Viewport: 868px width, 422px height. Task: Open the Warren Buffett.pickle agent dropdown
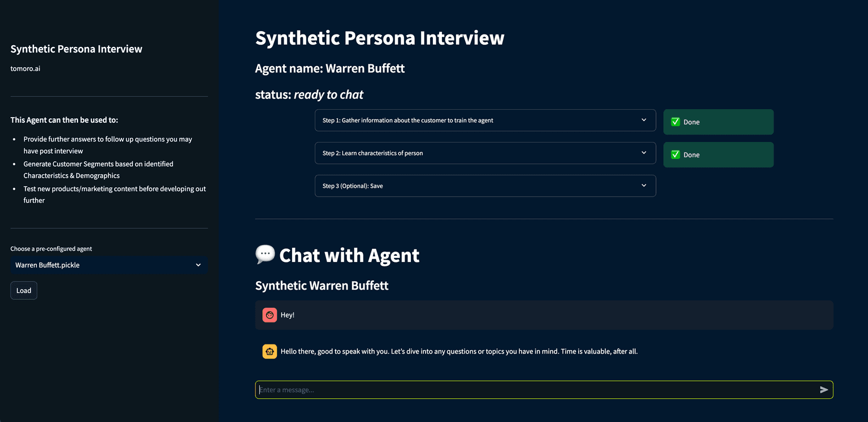[x=109, y=265]
